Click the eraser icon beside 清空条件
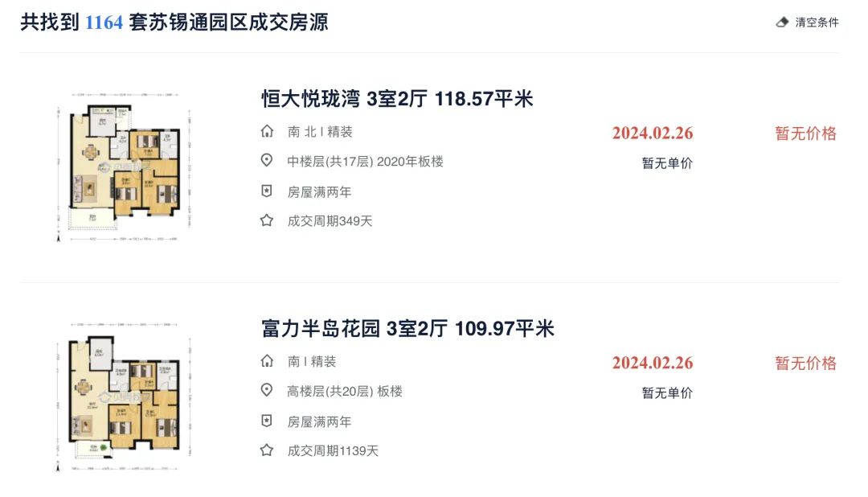The image size is (868, 497). click(x=782, y=23)
